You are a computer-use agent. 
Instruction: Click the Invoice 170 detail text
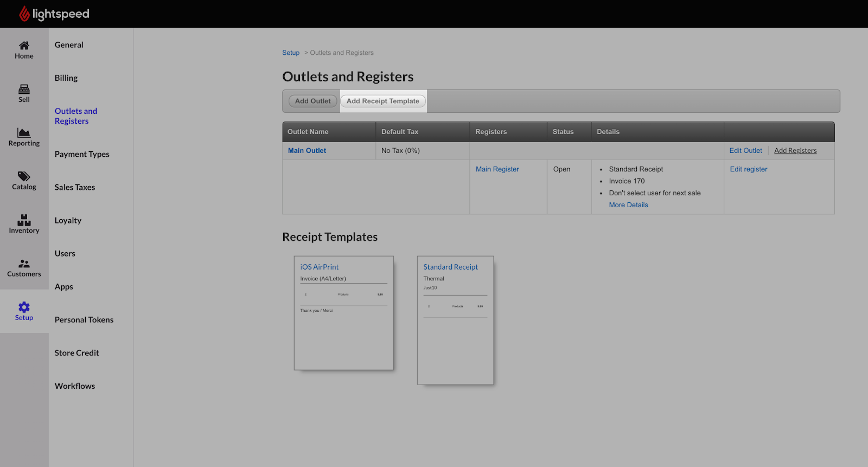(627, 181)
